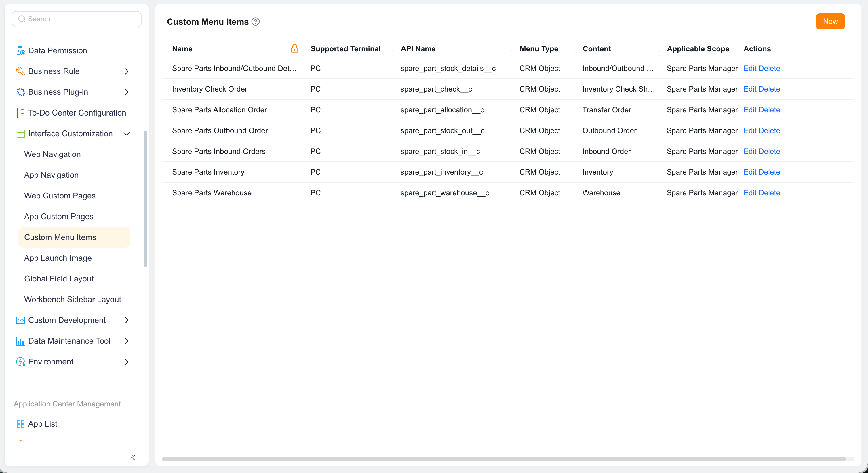Select Custom Menu Items in sidebar
868x473 pixels.
[x=74, y=237]
